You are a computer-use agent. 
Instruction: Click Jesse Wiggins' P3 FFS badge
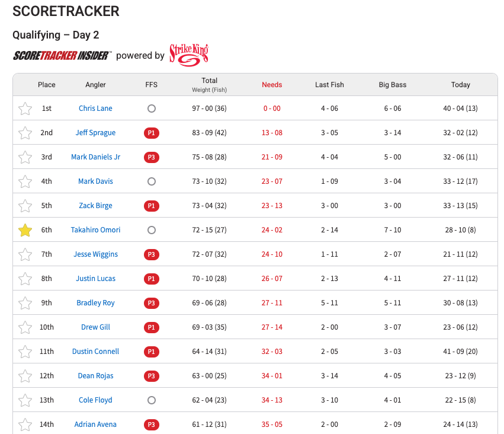coord(152,254)
